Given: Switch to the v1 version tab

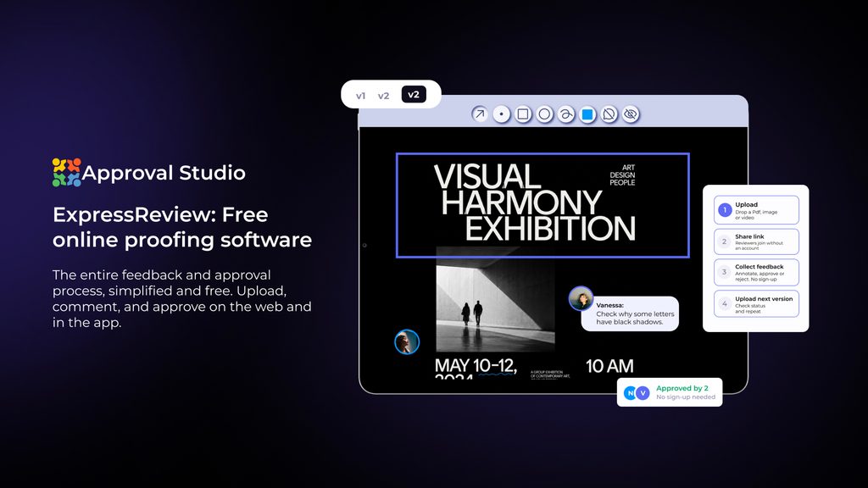Looking at the screenshot, I should point(360,96).
